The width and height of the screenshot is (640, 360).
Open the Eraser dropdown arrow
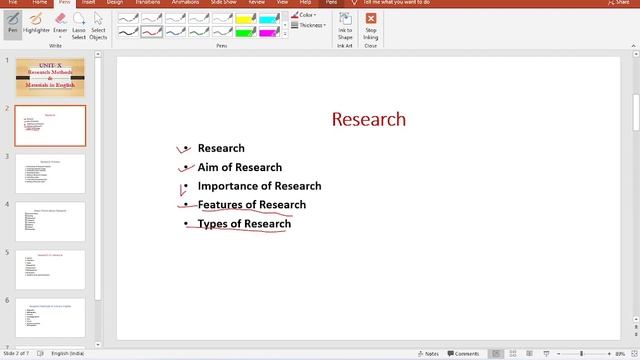pos(60,37)
